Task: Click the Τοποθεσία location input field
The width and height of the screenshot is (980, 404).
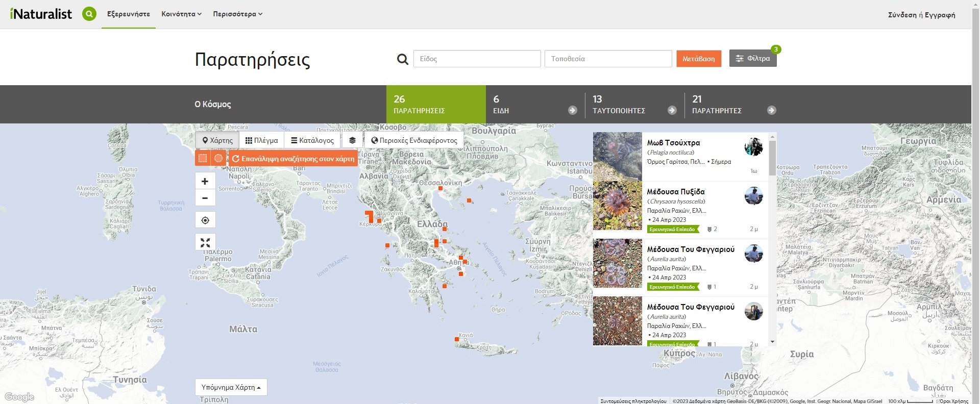Action: [608, 59]
